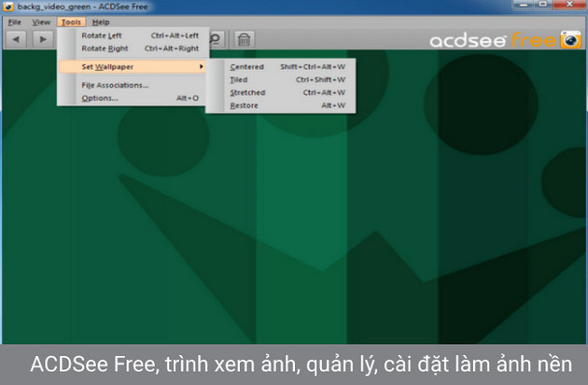Close the open Tools menu

71,22
